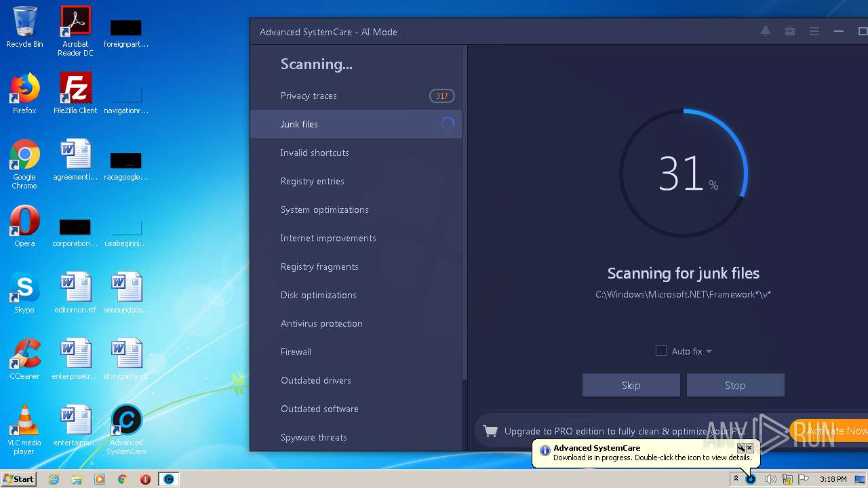
Task: Click the Stop scan button
Action: click(735, 385)
